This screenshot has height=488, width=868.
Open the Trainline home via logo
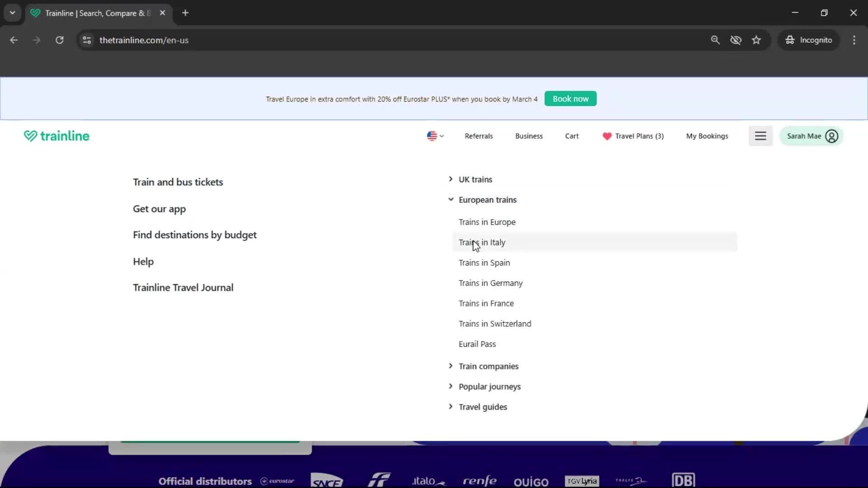coord(56,136)
